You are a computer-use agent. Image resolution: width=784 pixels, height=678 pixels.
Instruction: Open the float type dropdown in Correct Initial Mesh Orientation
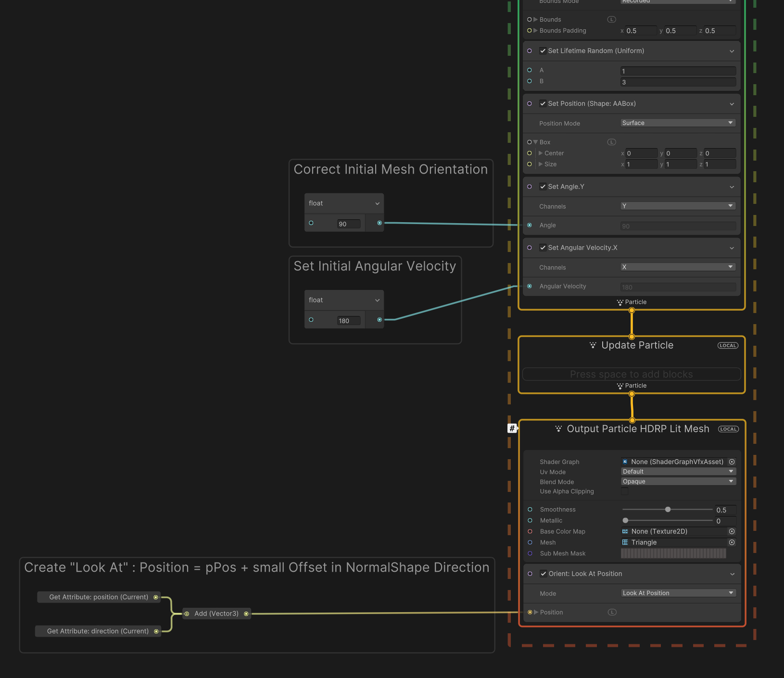[343, 203]
